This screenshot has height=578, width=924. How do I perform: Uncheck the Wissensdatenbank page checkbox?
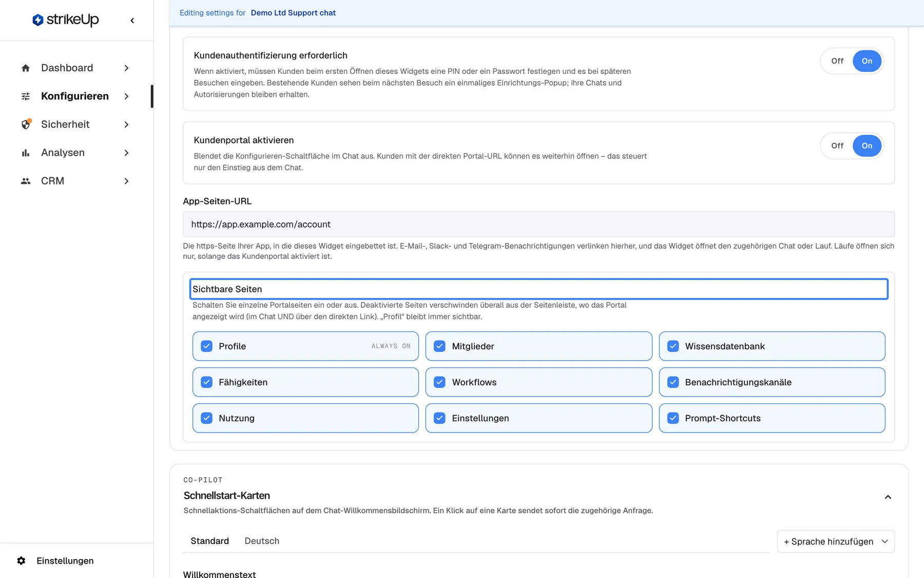coord(673,346)
